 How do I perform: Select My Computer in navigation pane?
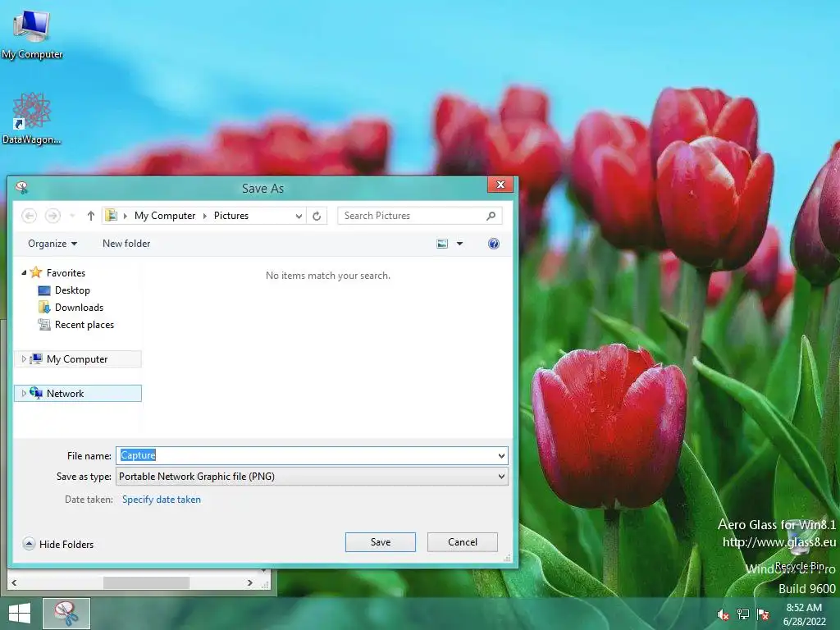[x=77, y=359]
